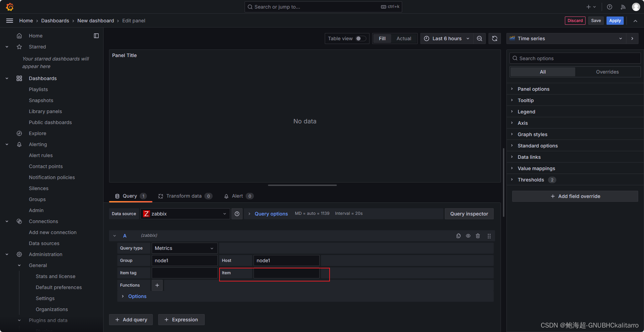Click the Item input field

pos(286,273)
